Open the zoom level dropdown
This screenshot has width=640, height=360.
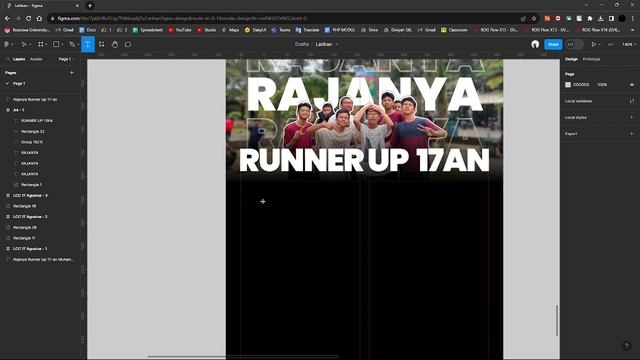point(629,44)
